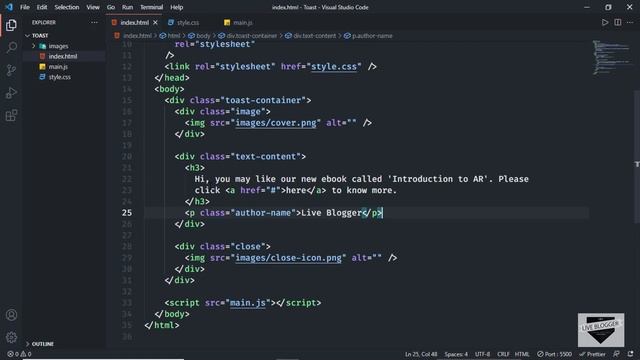Click the VS Code logo icon
This screenshot has width=640, height=360.
coord(9,7)
